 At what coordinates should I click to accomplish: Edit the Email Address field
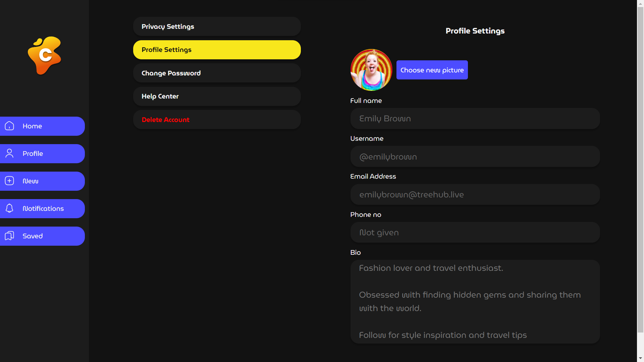[x=475, y=194]
